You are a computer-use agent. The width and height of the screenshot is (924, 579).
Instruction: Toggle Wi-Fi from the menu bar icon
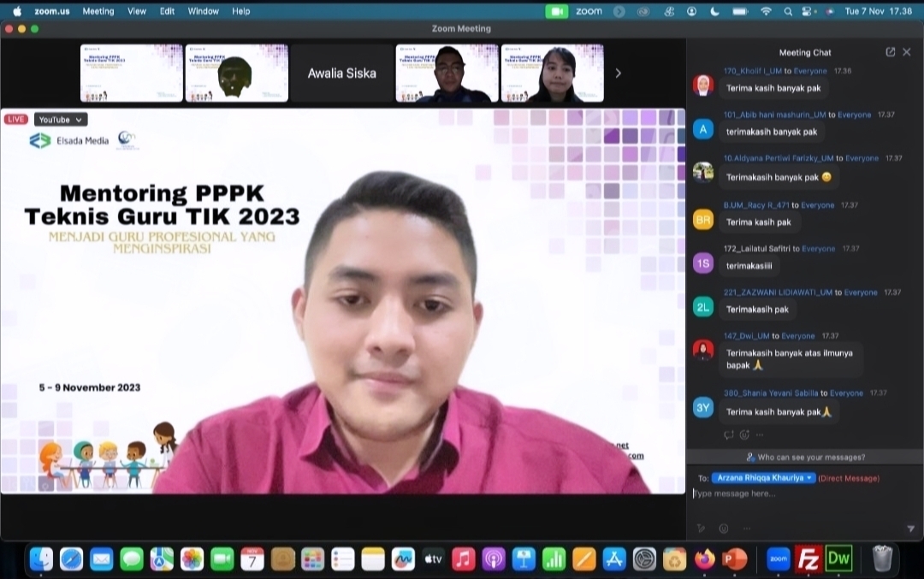[x=766, y=11]
